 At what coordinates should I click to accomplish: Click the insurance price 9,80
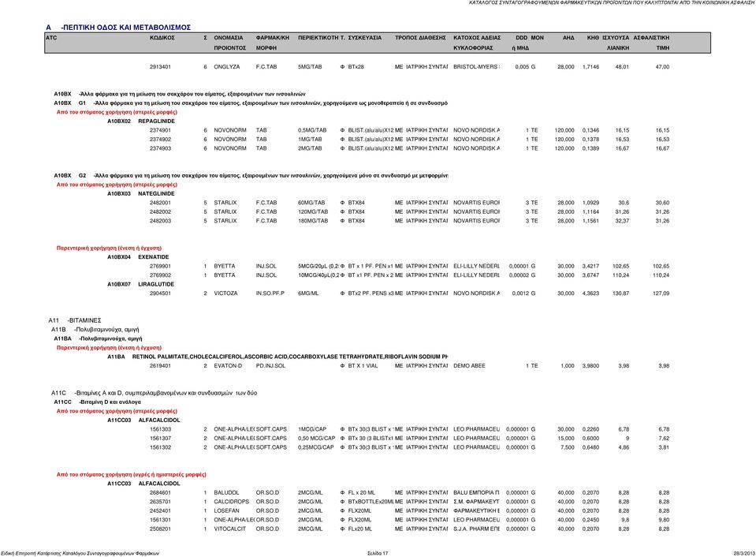point(664,520)
